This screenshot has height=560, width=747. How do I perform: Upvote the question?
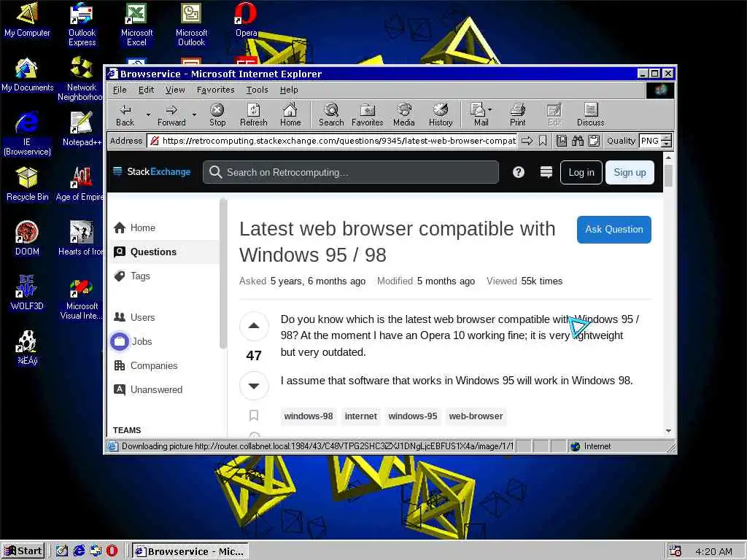(254, 326)
